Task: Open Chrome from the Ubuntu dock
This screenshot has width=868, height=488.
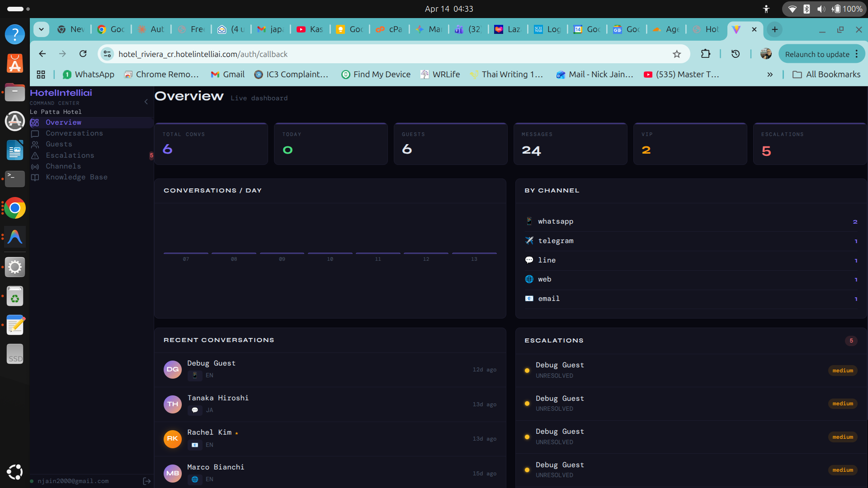Action: (x=15, y=208)
